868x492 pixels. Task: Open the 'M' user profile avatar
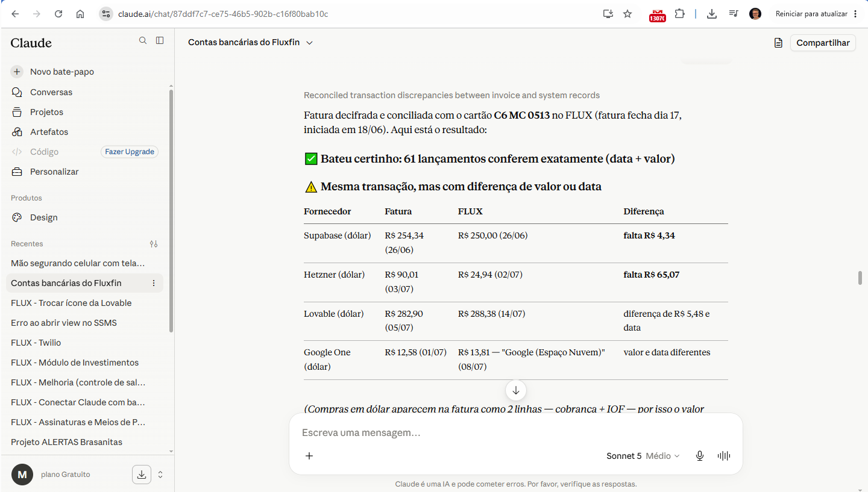22,475
